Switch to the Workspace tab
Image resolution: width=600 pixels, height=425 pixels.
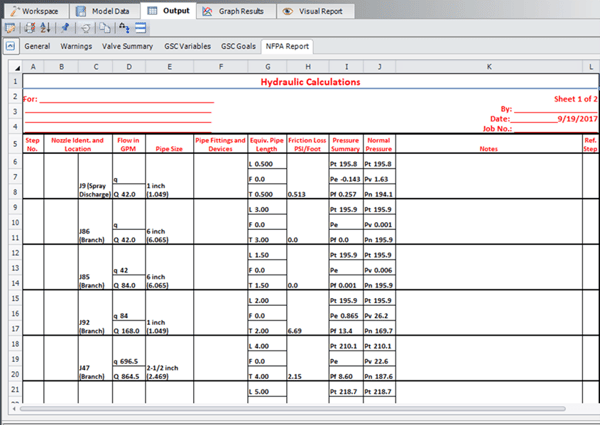pos(36,11)
